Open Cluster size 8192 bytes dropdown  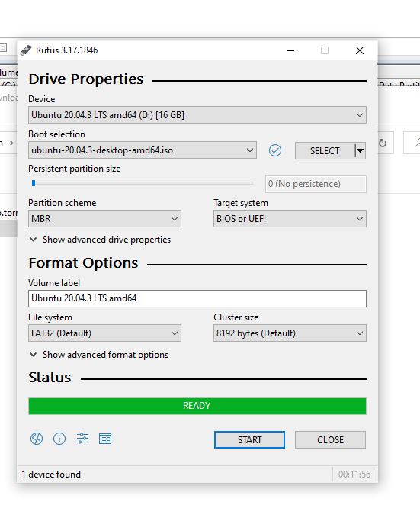tap(290, 333)
